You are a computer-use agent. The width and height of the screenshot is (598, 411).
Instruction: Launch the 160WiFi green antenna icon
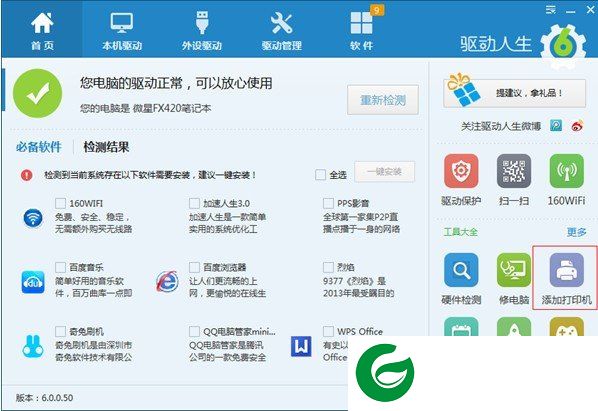click(567, 171)
